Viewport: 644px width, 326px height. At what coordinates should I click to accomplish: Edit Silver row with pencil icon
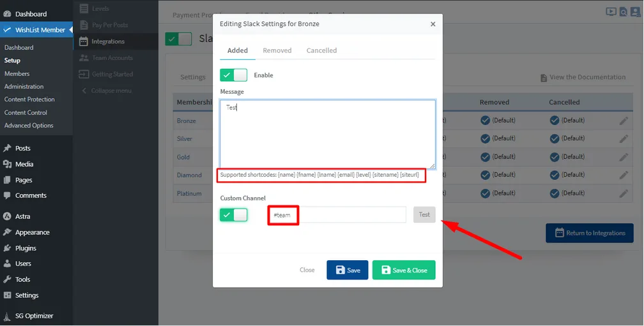[624, 138]
